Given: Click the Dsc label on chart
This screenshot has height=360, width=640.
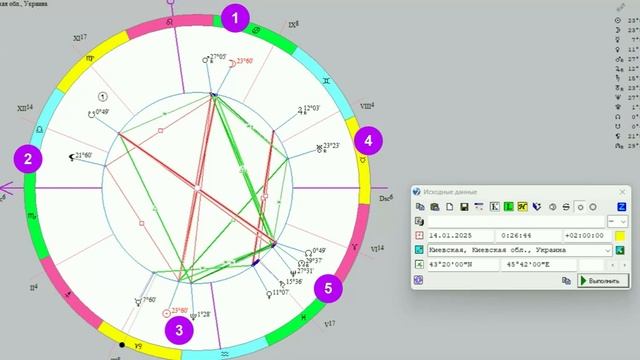Looking at the screenshot, I should [386, 198].
